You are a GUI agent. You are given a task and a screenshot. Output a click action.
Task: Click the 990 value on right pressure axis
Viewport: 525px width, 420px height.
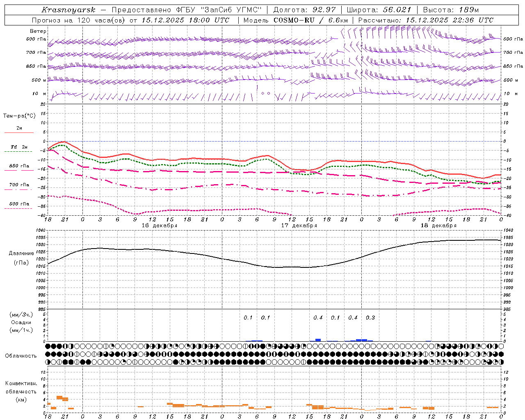click(x=508, y=302)
